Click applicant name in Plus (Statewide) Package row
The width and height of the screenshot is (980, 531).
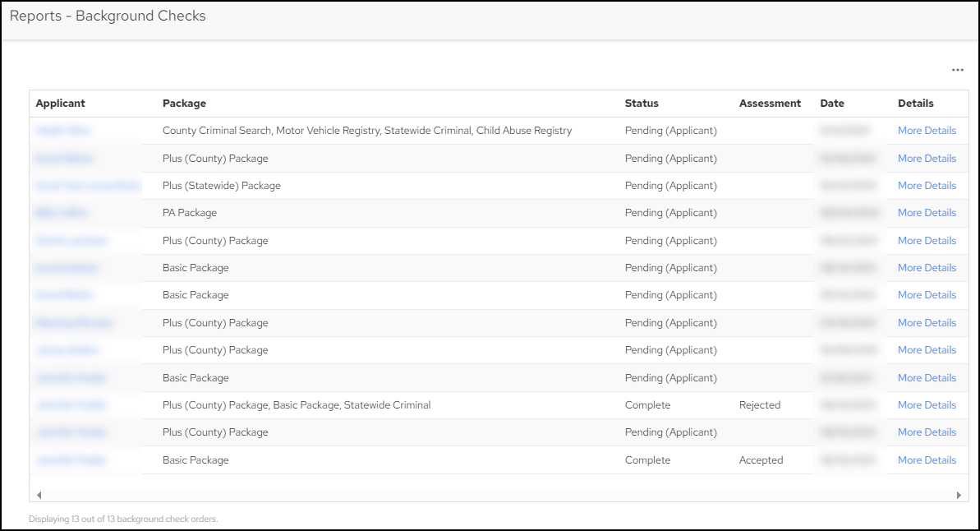(x=86, y=186)
